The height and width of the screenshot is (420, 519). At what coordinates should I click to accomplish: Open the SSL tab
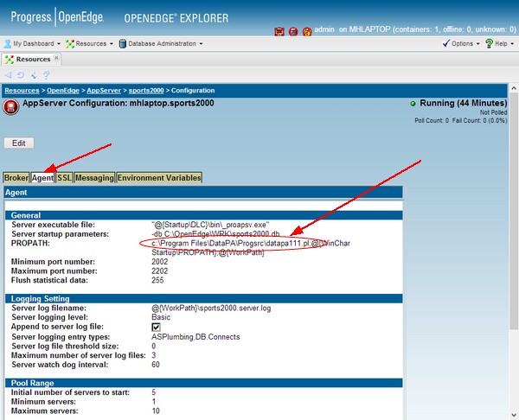tap(64, 177)
